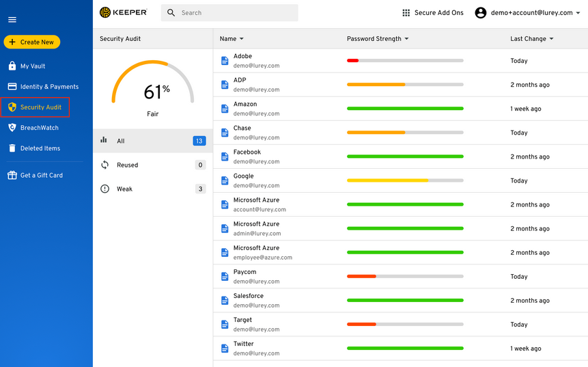This screenshot has height=367, width=588.
Task: Sort by Name column arrow
Action: pyautogui.click(x=242, y=39)
